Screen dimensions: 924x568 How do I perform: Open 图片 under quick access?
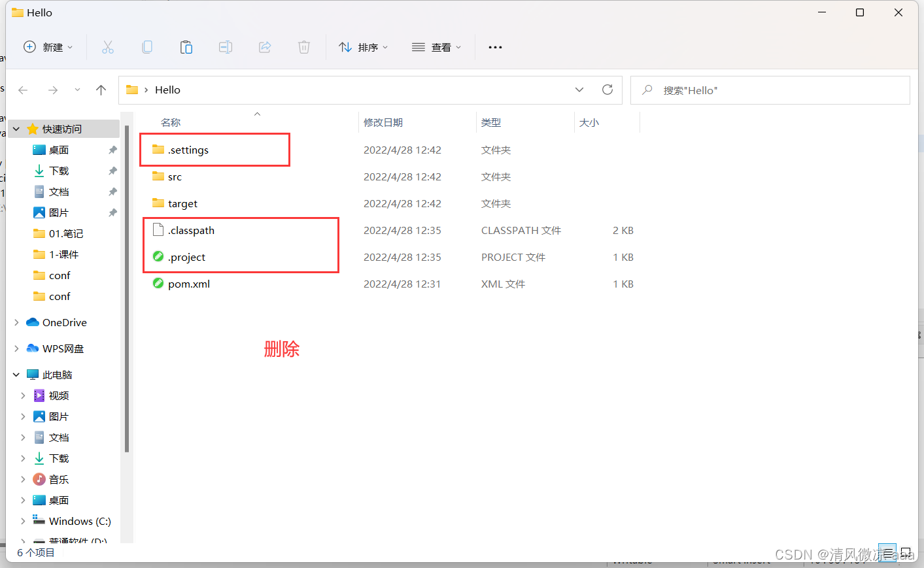tap(59, 212)
